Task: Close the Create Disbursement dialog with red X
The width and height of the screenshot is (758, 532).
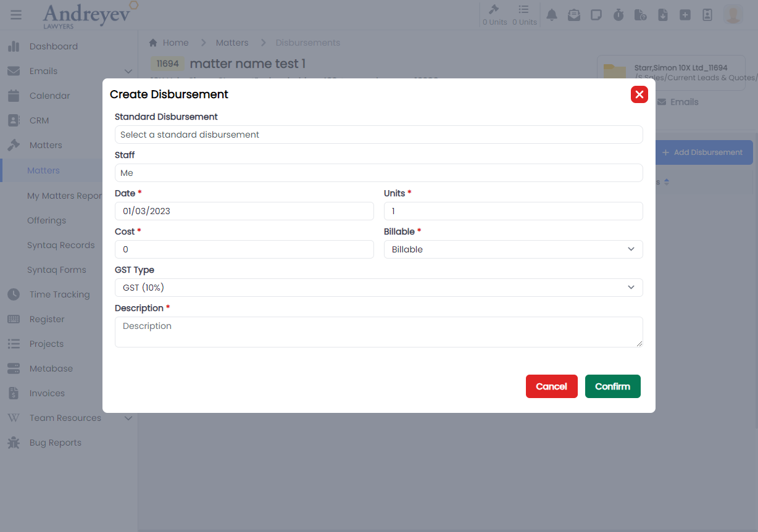Action: 639,94
